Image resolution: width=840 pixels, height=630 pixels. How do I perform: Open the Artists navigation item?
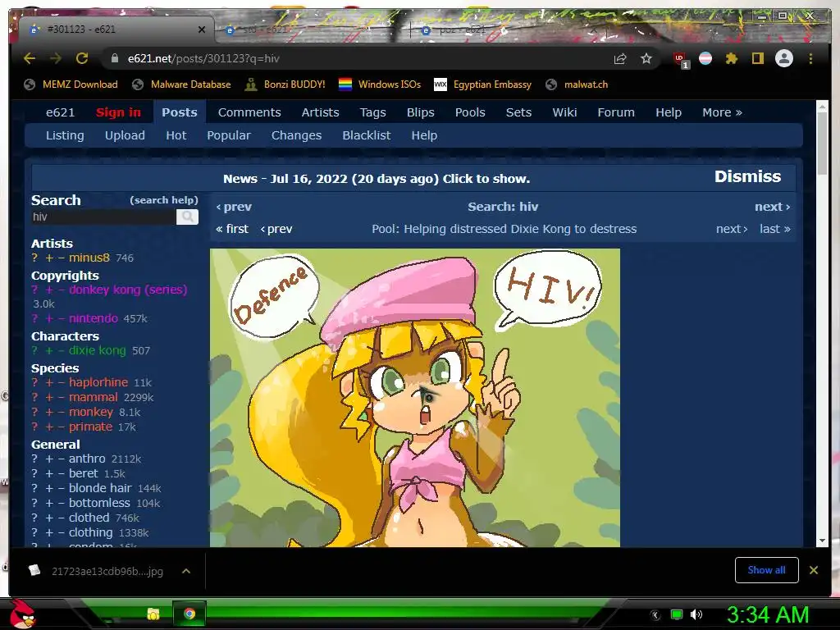pyautogui.click(x=320, y=112)
